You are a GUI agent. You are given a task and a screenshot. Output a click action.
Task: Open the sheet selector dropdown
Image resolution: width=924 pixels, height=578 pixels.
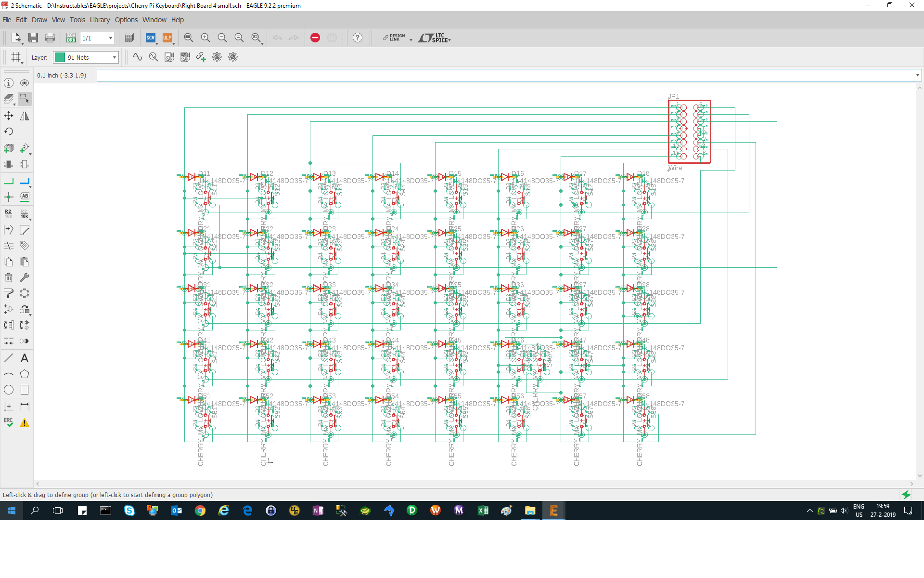[x=110, y=38]
